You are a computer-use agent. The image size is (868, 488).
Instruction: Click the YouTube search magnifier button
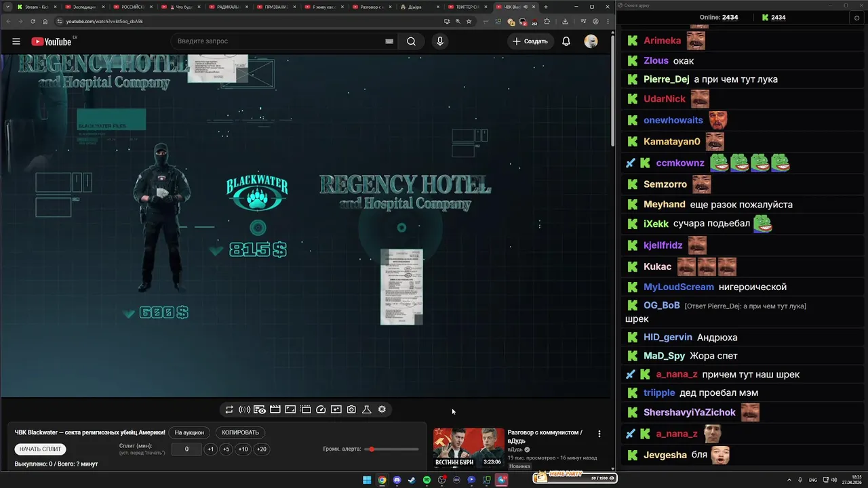(411, 41)
